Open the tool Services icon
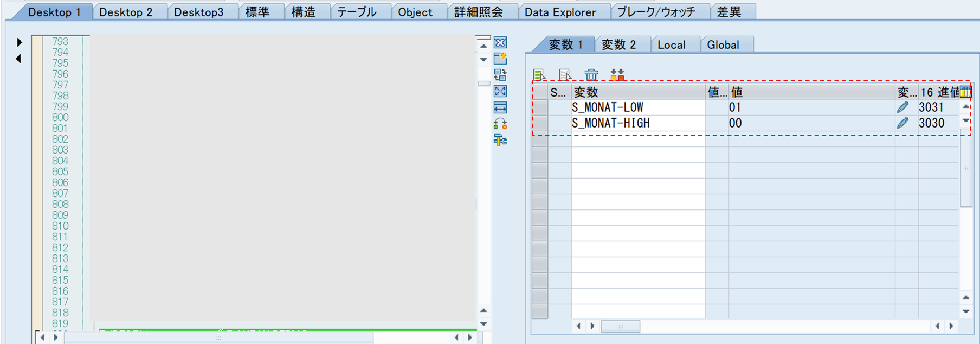Screen dimensions: 980x344 click(x=500, y=141)
